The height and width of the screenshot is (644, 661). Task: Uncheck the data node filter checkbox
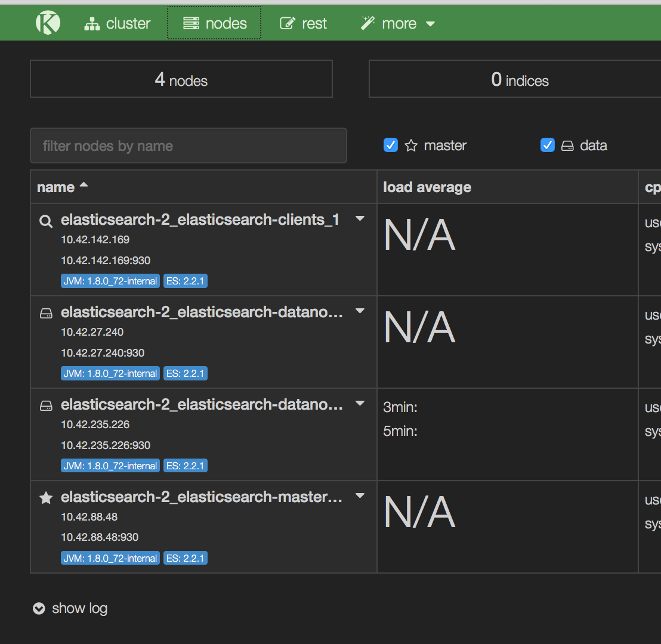point(547,145)
